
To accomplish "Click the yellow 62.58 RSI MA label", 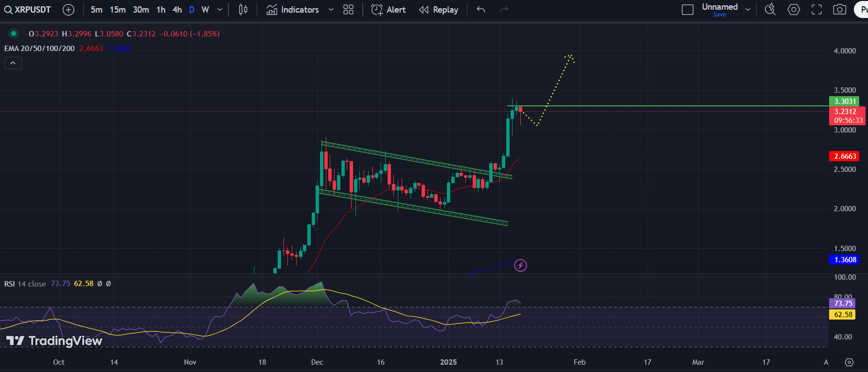I will [x=843, y=315].
